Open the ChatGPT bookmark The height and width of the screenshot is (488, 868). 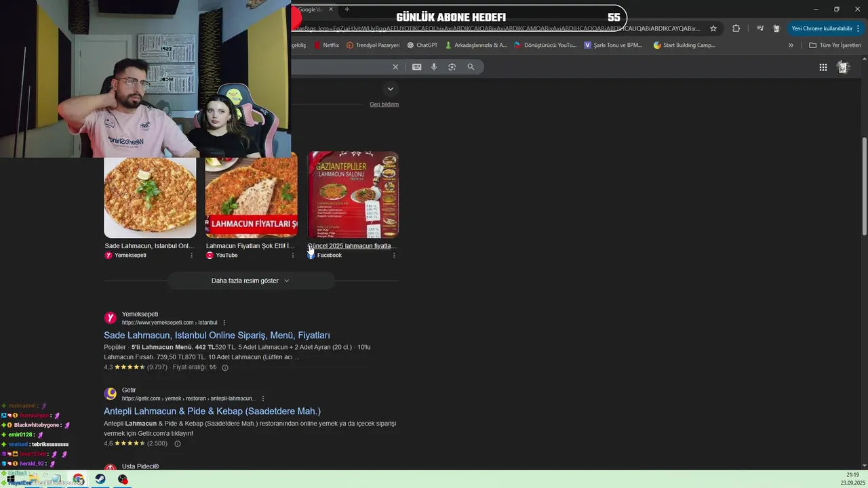tap(422, 45)
